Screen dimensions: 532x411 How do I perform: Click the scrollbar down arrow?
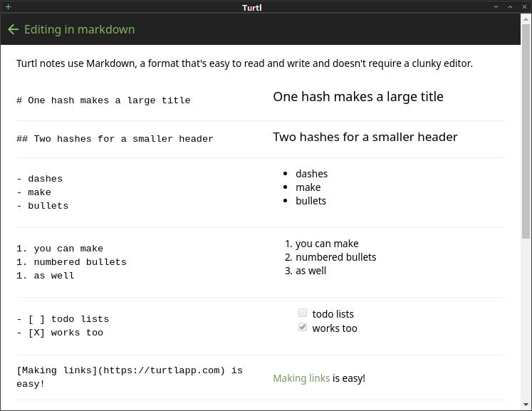526,405
